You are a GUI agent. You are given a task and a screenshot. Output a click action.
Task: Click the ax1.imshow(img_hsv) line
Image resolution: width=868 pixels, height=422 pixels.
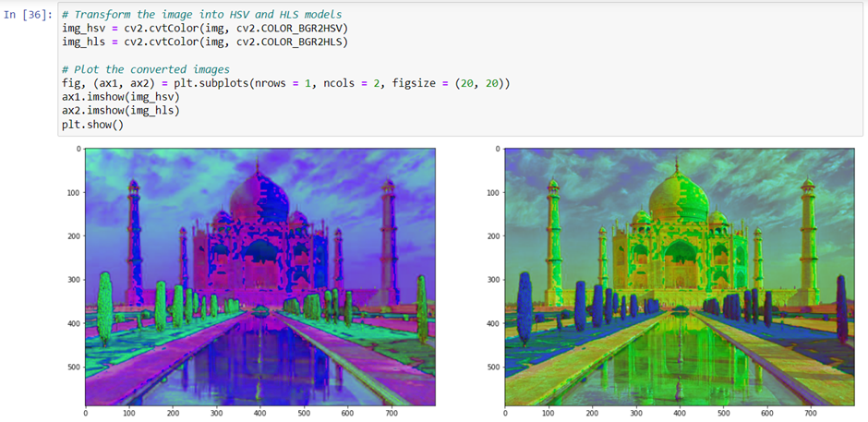tap(122, 98)
